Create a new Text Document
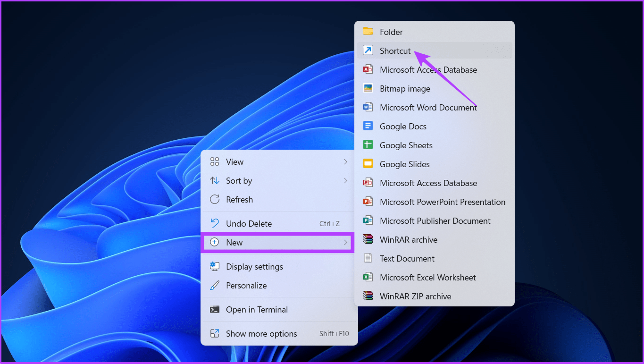Screen dimensions: 644x364 (x=406, y=258)
